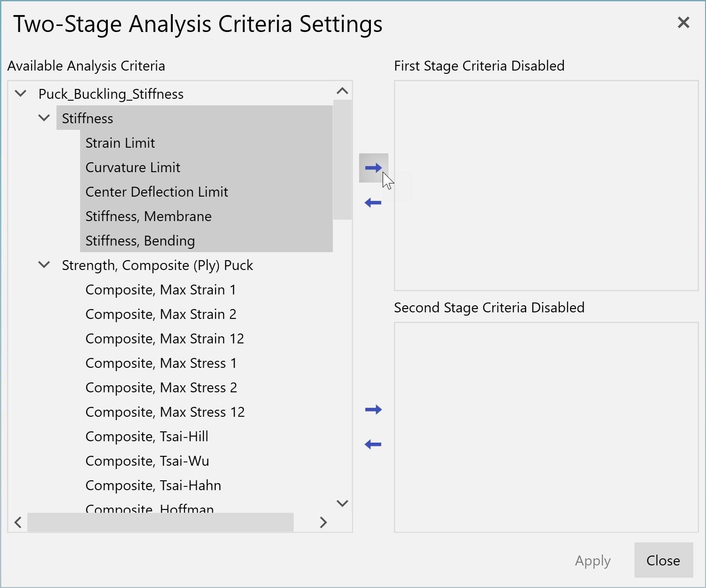Select Composite, Hoffman criterion
The width and height of the screenshot is (706, 588).
click(x=150, y=508)
